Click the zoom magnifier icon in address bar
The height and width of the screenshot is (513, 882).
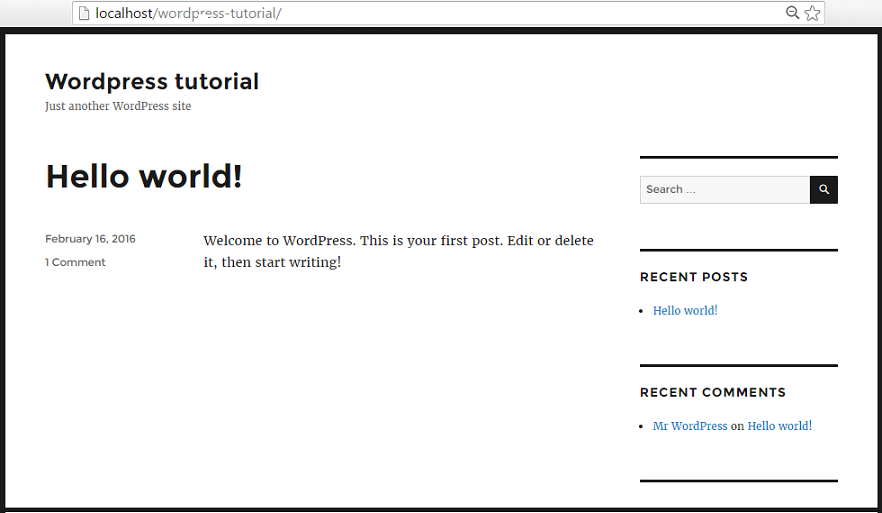click(x=792, y=12)
